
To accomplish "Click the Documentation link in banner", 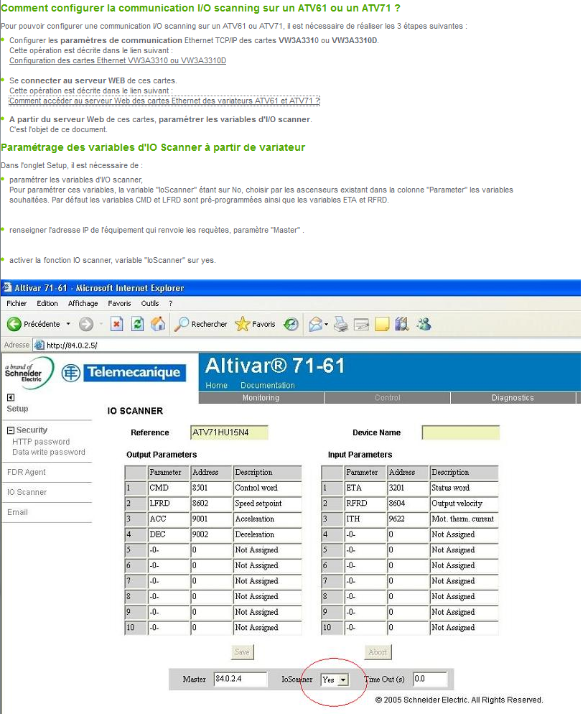I will [x=268, y=385].
